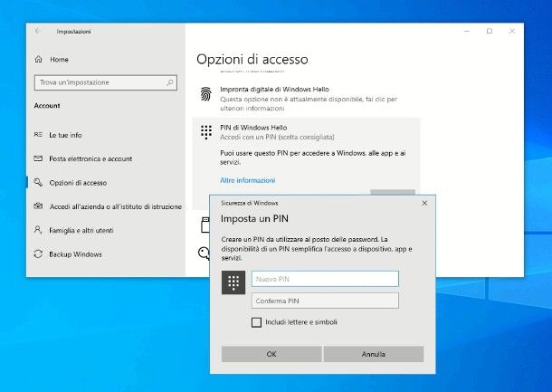Open the Altre informazioni link
The width and height of the screenshot is (552, 392).
[x=247, y=180]
